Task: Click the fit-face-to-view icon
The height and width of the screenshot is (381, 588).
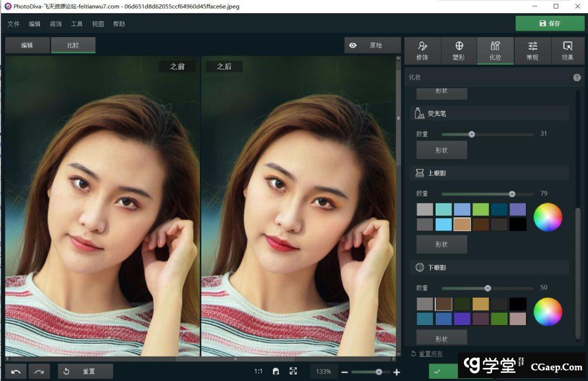Action: pyautogui.click(x=276, y=371)
